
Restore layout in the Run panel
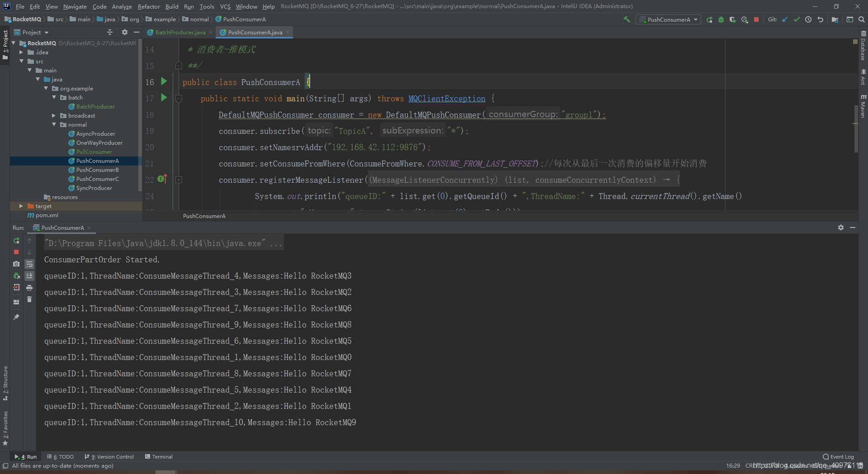[16, 302]
